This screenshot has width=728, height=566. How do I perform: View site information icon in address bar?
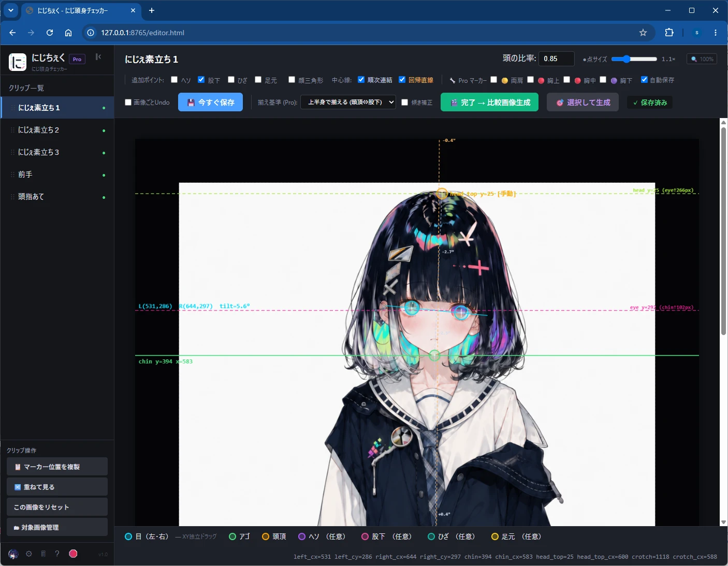pyautogui.click(x=91, y=33)
